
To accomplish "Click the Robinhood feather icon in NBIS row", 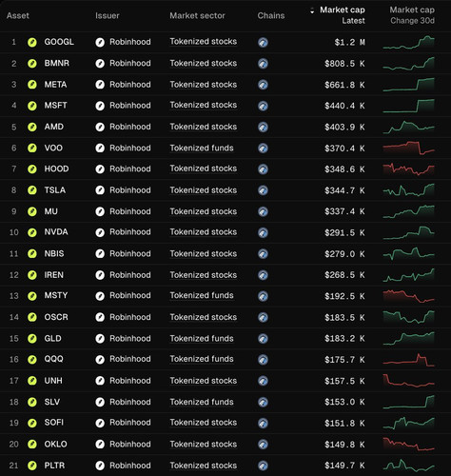I will pos(100,254).
